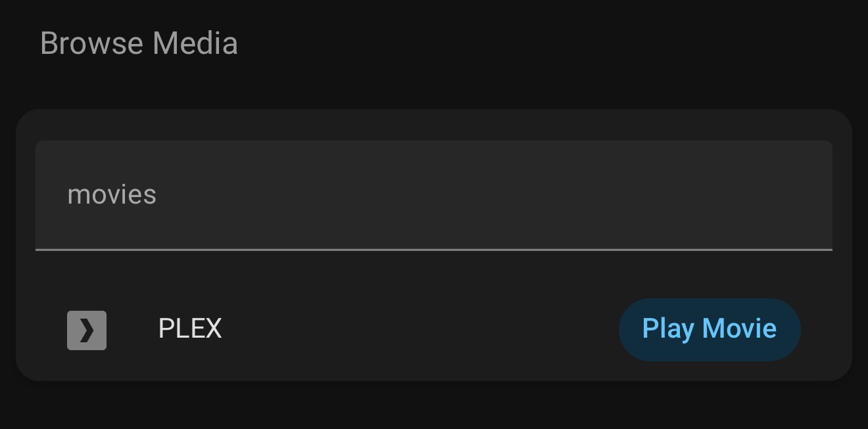Click the underlined media type input
The height and width of the screenshot is (429, 868).
pyautogui.click(x=434, y=195)
